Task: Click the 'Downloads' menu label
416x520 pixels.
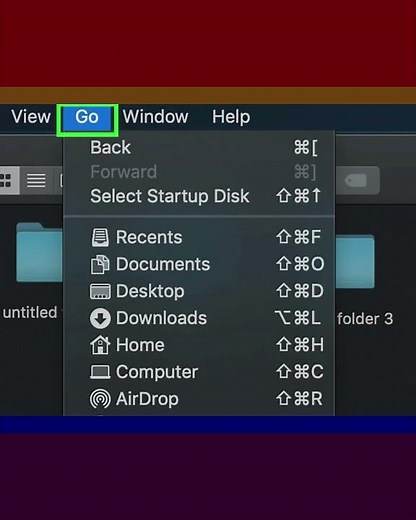Action: pos(161,318)
